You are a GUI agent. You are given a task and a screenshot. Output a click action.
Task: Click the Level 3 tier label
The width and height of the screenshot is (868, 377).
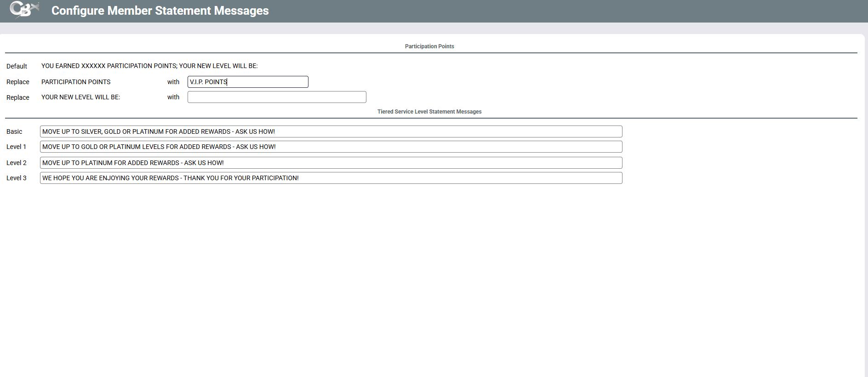click(17, 178)
